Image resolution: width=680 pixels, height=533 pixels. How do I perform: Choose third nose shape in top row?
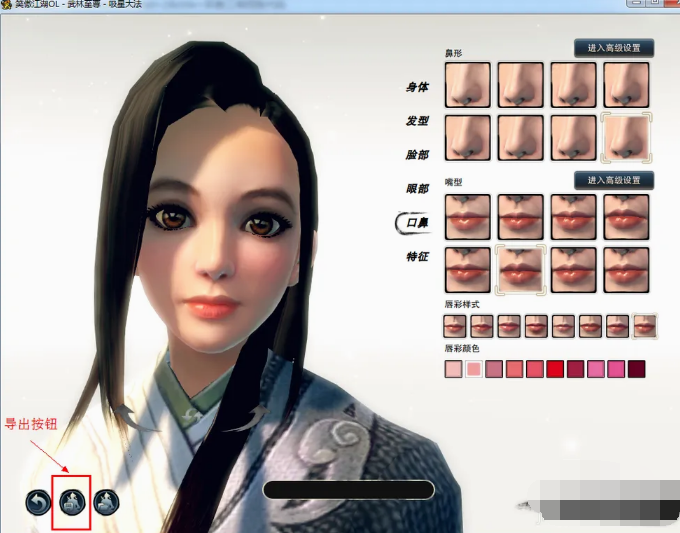coord(573,85)
